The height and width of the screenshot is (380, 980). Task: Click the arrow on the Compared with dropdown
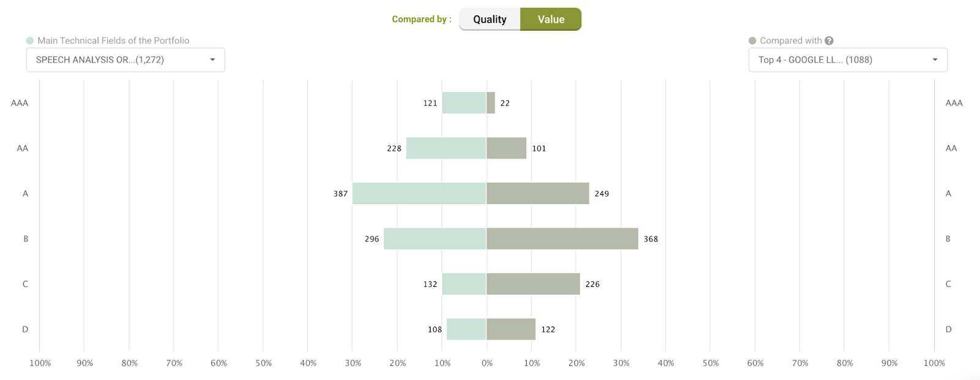point(935,60)
